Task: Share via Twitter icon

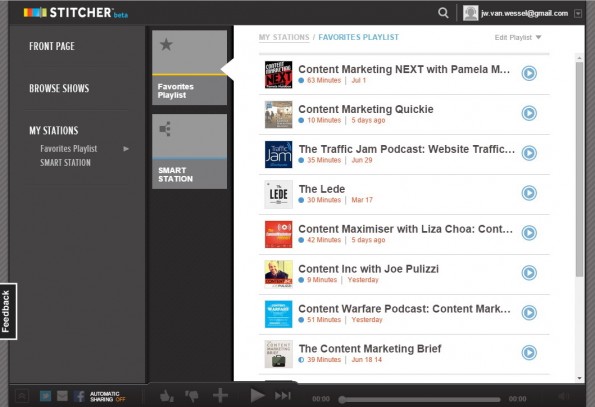Action: [45, 396]
